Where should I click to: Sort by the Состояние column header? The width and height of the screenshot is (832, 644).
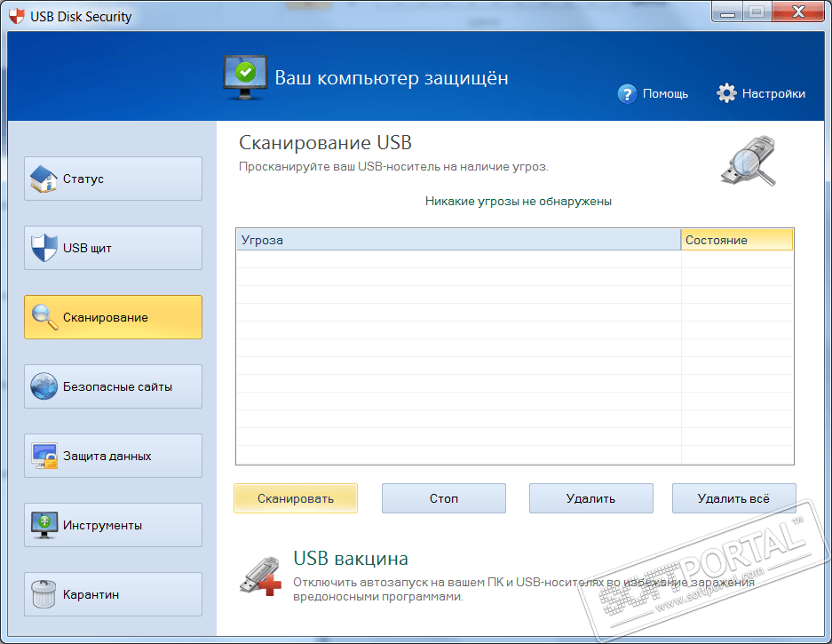(x=737, y=240)
